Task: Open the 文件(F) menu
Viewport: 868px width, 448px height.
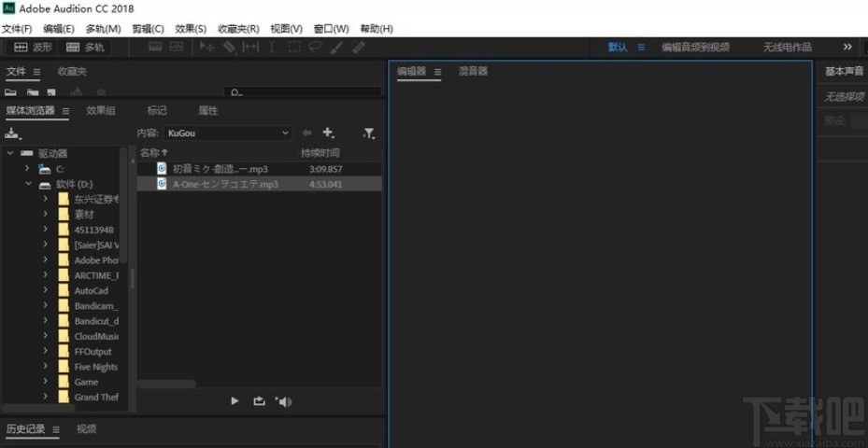Action: pyautogui.click(x=17, y=29)
